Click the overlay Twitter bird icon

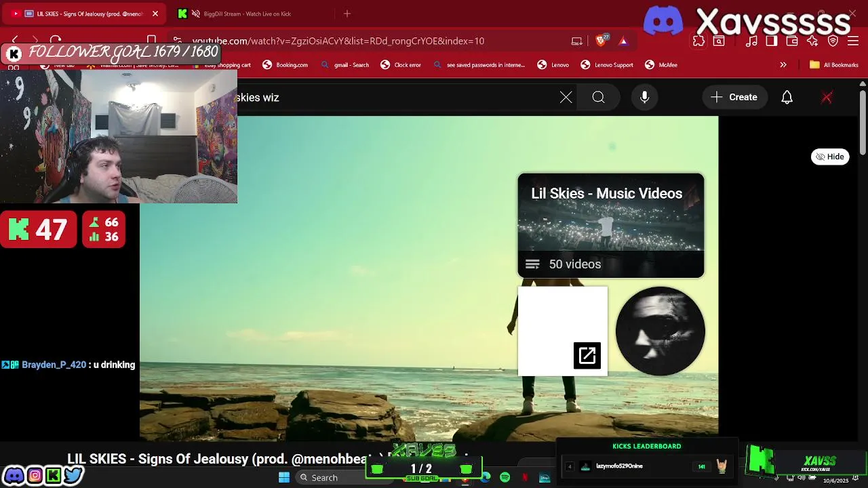[73, 476]
